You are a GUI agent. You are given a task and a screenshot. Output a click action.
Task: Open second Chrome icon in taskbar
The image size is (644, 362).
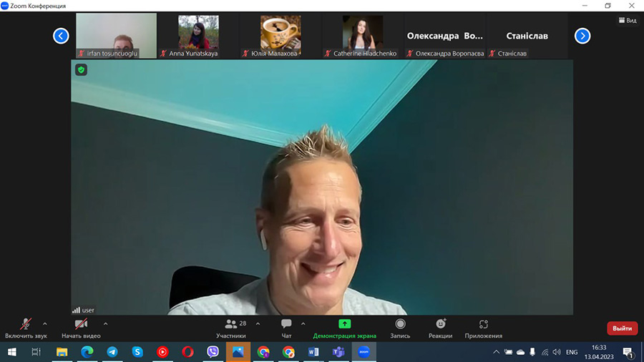pos(288,352)
